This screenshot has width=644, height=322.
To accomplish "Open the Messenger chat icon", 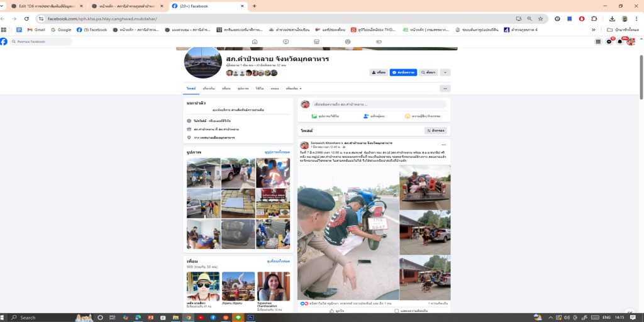I will 609,42.
